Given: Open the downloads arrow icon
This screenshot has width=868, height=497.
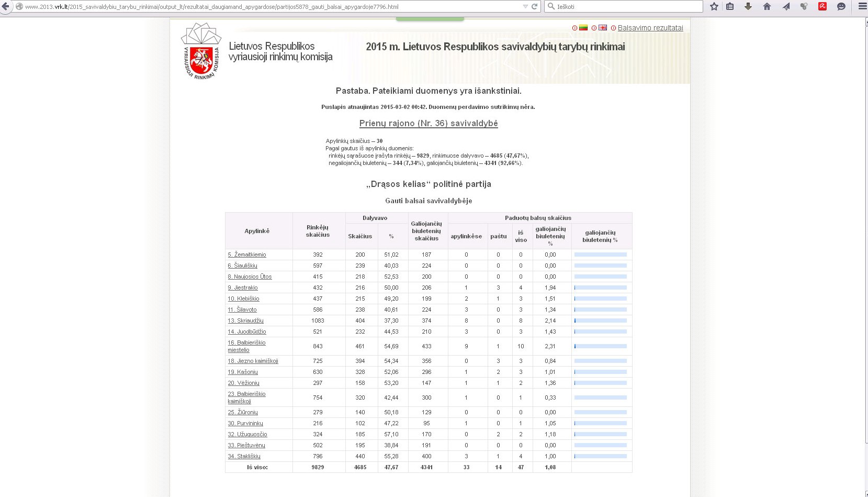Looking at the screenshot, I should [748, 7].
